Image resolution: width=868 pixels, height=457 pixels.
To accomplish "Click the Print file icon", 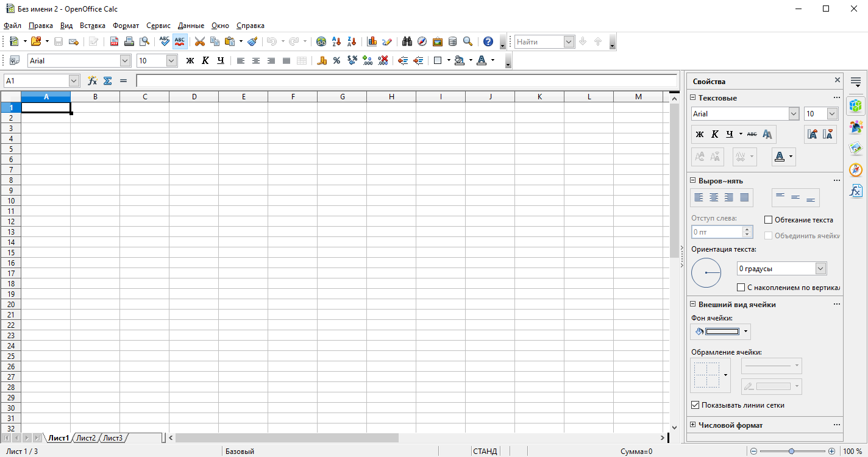I will 129,41.
